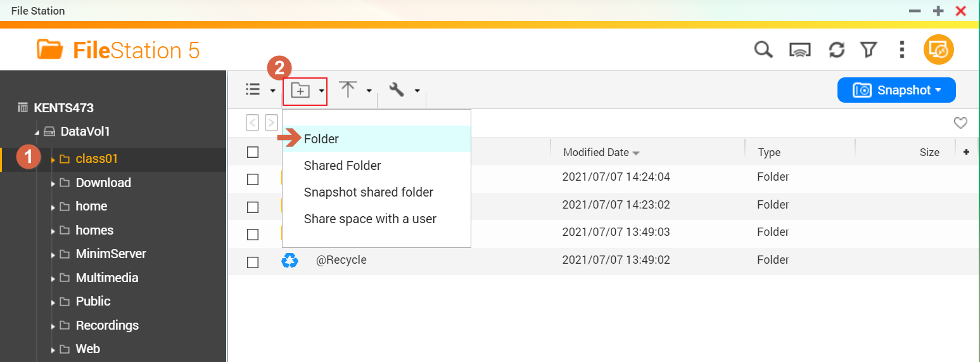
Task: Sort by Modified Date column header
Action: pyautogui.click(x=595, y=152)
